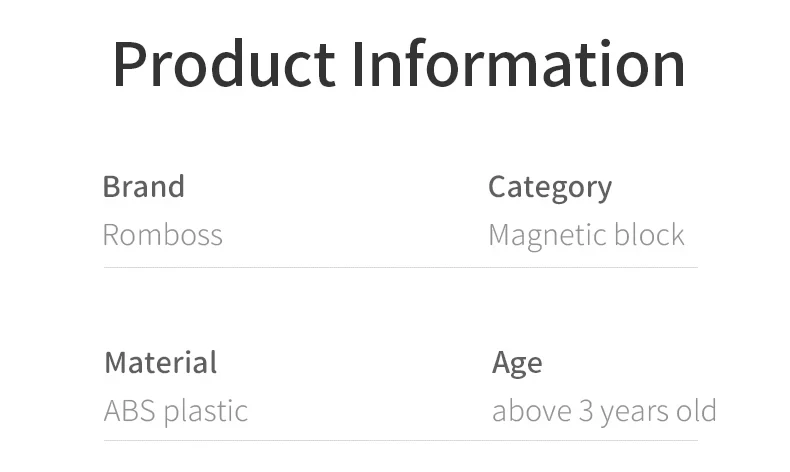Click the capital "P" starting the heading
The width and height of the screenshot is (790, 472).
(x=131, y=64)
